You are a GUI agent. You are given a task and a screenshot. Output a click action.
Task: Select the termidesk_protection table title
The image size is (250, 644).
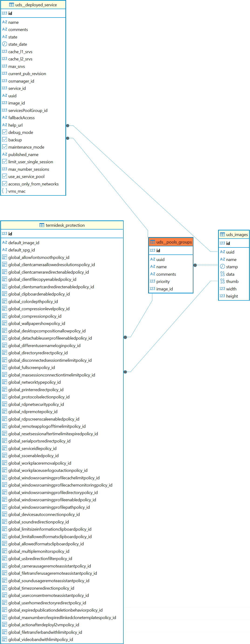(65, 225)
